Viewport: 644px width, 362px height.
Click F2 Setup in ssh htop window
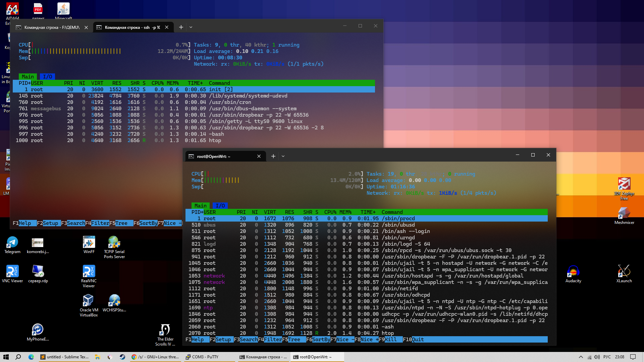[49, 223]
